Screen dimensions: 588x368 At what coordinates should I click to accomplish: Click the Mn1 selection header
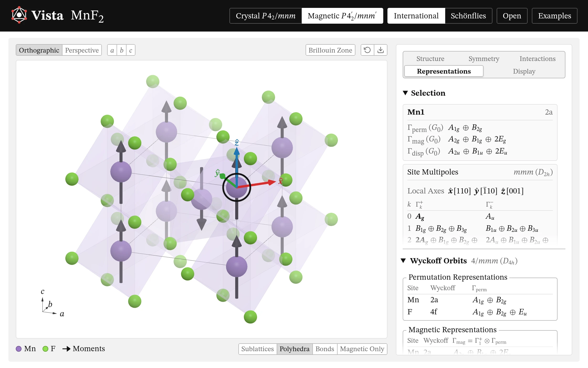pos(480,112)
